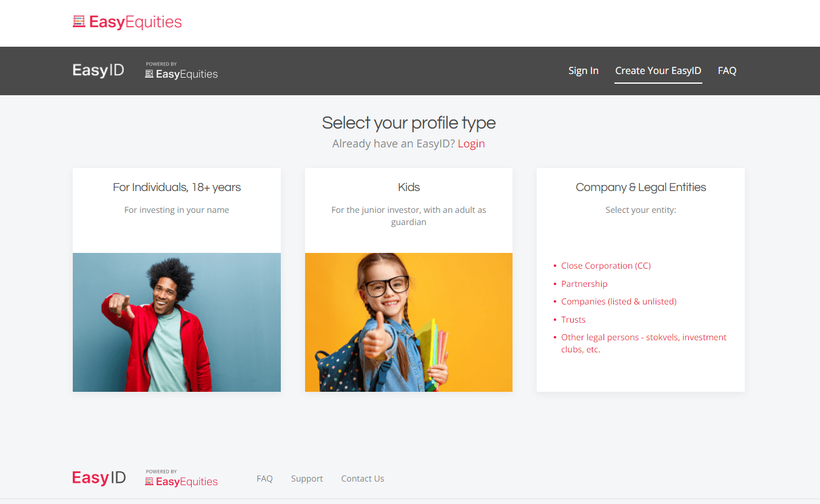Click 'Select your entity:' text
Viewport: 820px width, 504px height.
pos(640,210)
